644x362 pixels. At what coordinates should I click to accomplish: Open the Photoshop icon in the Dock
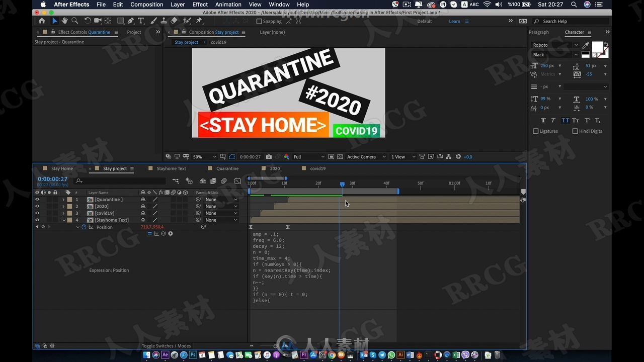click(193, 355)
